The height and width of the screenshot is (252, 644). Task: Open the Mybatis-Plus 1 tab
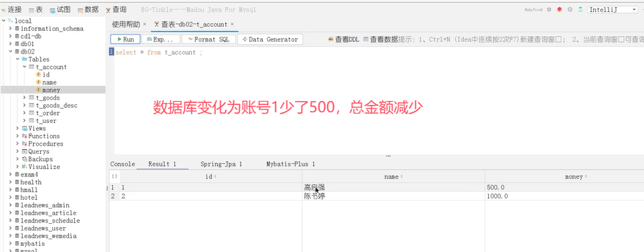coord(291,164)
